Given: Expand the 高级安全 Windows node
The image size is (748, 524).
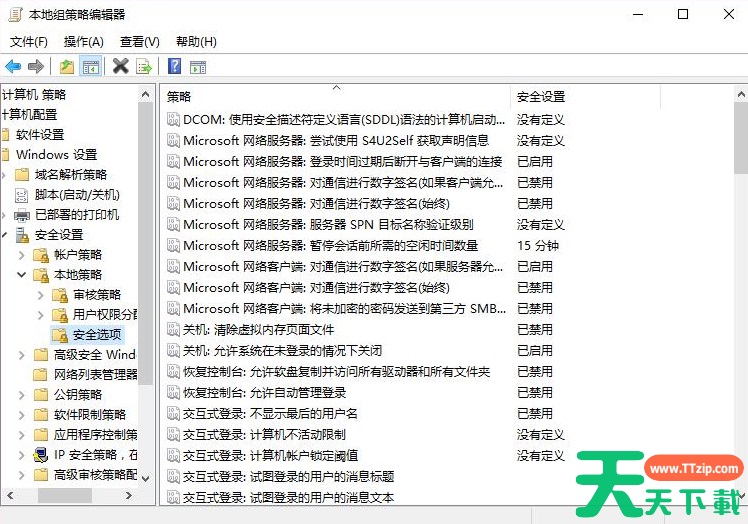Looking at the screenshot, I should coord(21,355).
